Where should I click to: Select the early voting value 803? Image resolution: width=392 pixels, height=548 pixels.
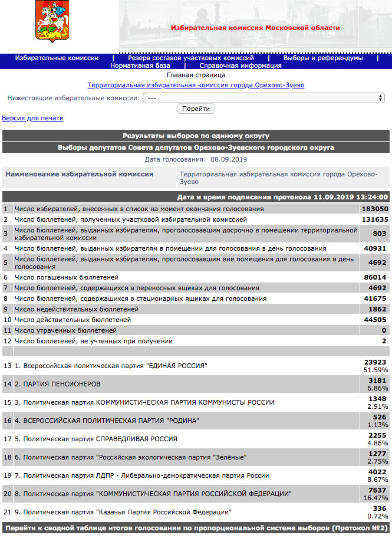(379, 234)
